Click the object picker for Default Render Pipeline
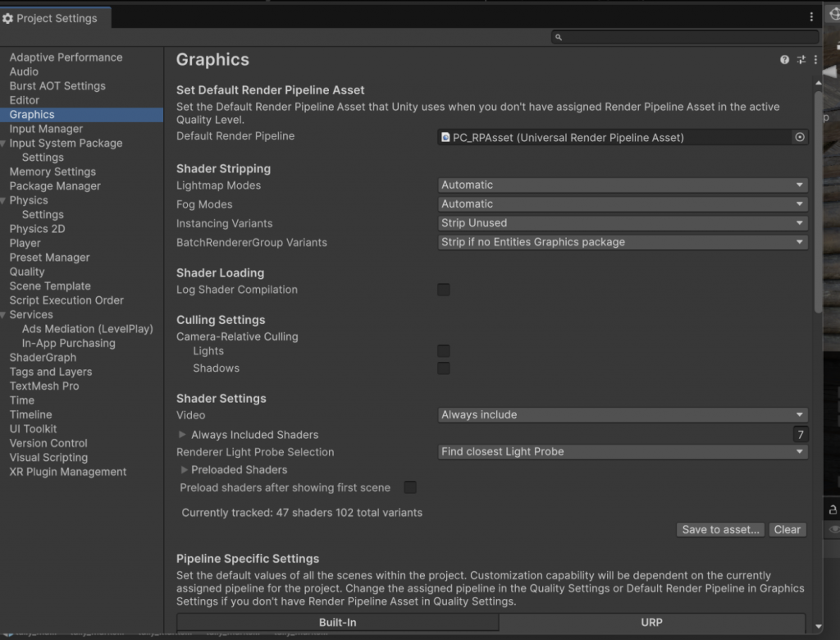The image size is (840, 640). [x=800, y=138]
